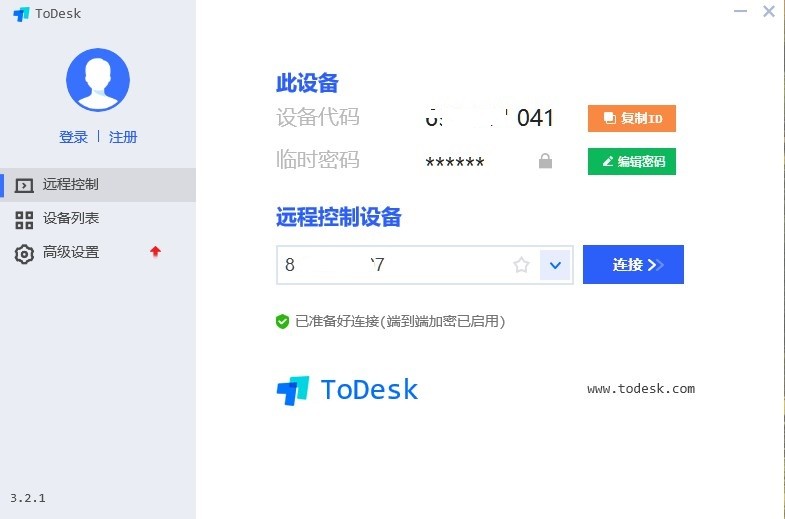Open the 设备列表 device list tab

coord(98,219)
